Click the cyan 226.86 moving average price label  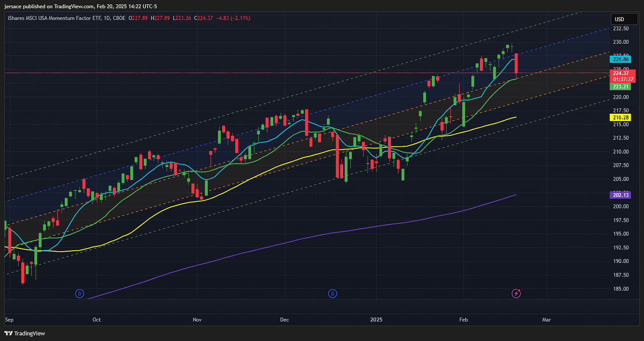pyautogui.click(x=621, y=59)
